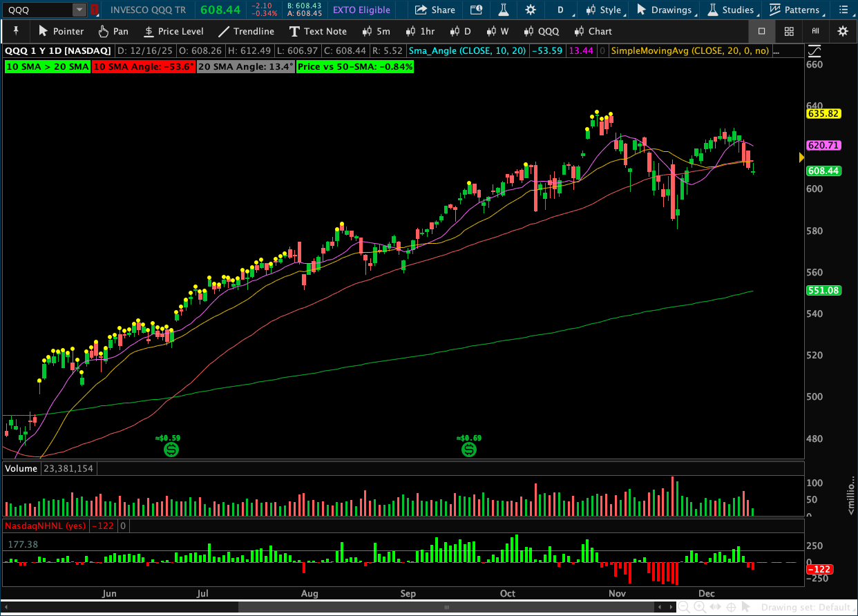Select the Trendline drawing tool
The width and height of the screenshot is (858, 616).
(246, 31)
